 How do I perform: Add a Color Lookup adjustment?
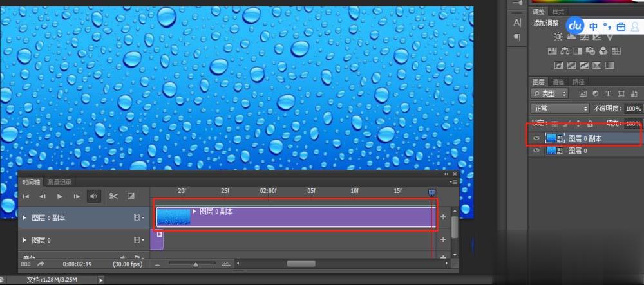[x=616, y=51]
